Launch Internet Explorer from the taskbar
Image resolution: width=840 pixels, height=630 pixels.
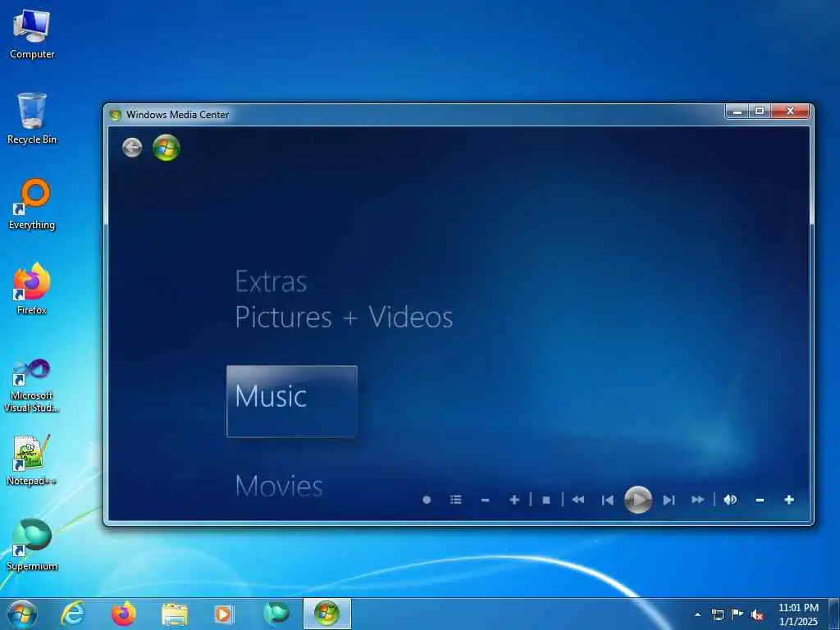tap(72, 614)
